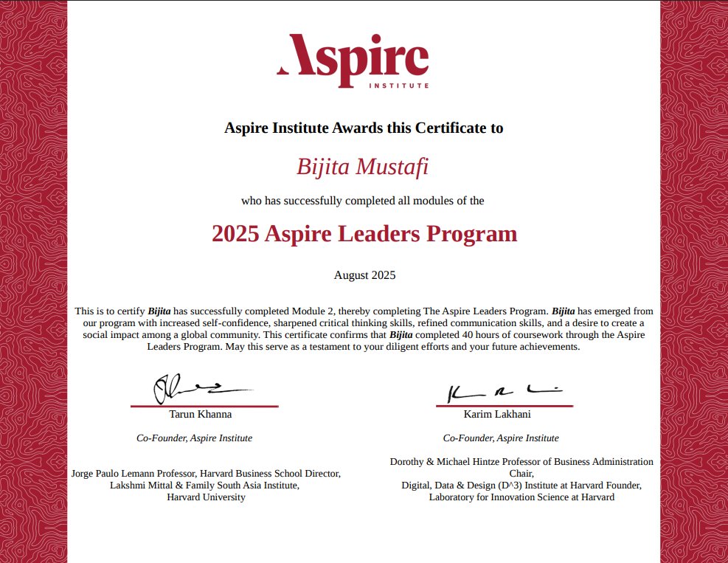The image size is (728, 563).
Task: Click the name Karim Lakhani
Action: (499, 414)
